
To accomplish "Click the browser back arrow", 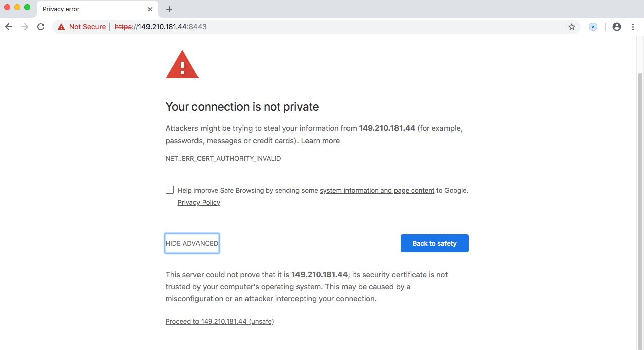I will [8, 27].
